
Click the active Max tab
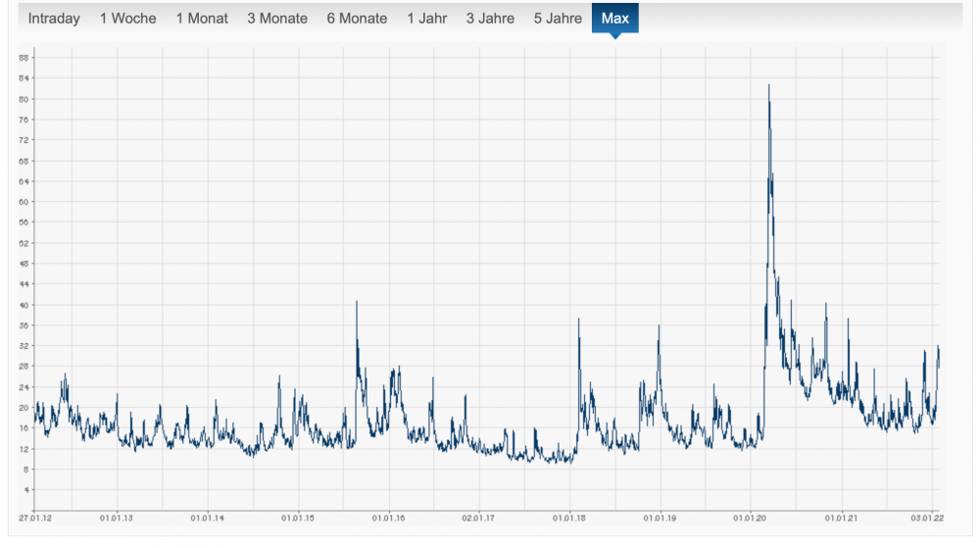click(615, 18)
